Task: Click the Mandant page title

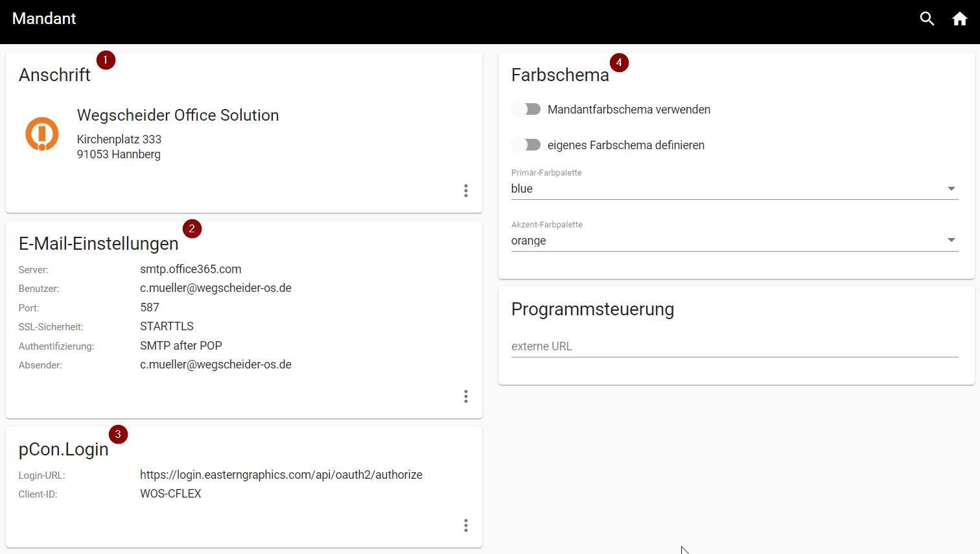Action: (x=44, y=19)
